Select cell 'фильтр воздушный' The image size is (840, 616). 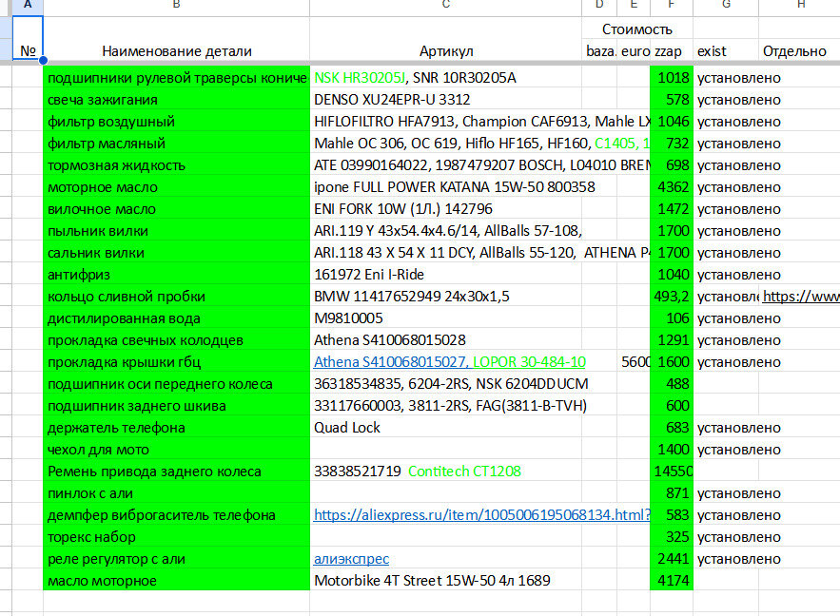click(176, 122)
